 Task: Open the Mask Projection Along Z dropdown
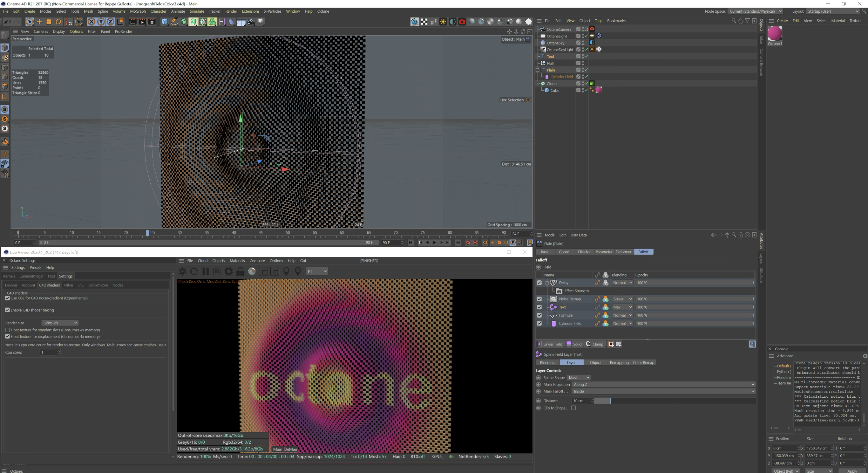(x=663, y=385)
